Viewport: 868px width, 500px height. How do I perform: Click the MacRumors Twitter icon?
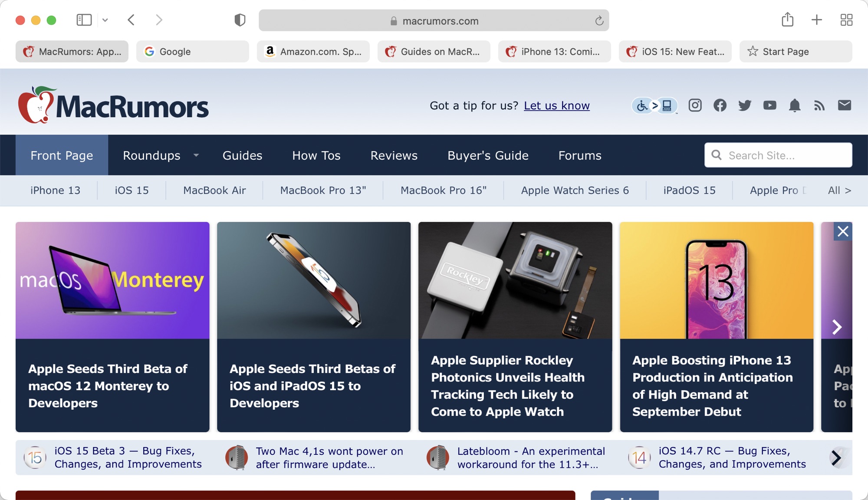pyautogui.click(x=745, y=105)
